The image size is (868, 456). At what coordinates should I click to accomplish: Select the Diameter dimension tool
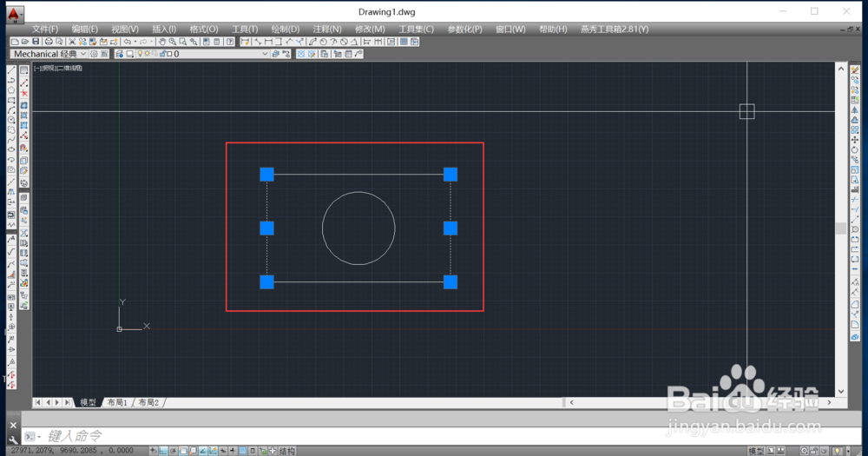tap(344, 42)
